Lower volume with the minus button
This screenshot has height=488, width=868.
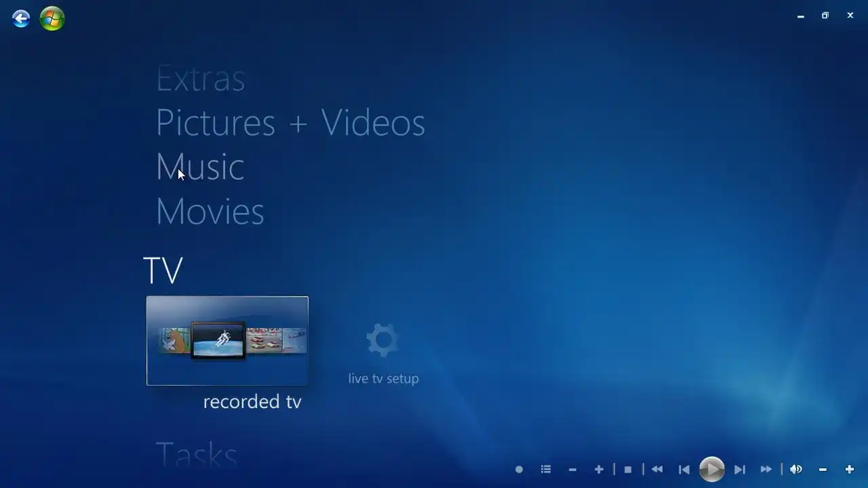[823, 469]
